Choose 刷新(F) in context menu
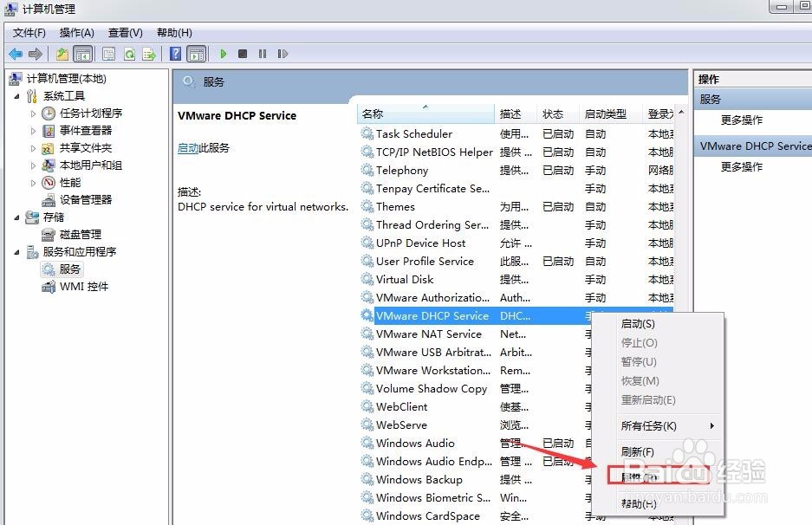Viewport: 812px width, 525px height. pos(658,452)
